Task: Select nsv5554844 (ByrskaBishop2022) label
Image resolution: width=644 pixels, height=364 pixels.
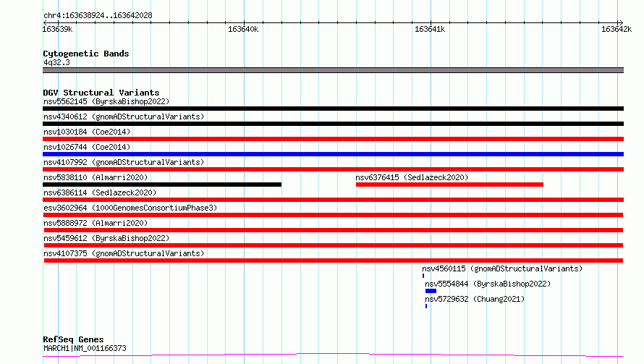Action: 488,284
